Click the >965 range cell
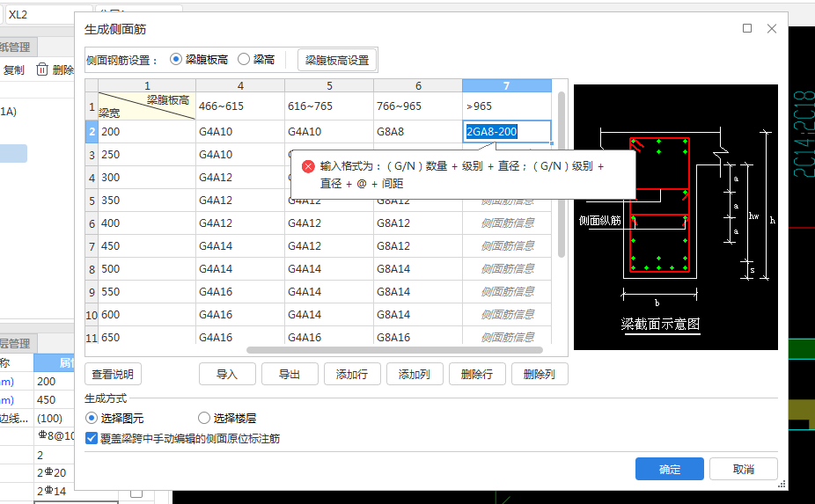 507,106
